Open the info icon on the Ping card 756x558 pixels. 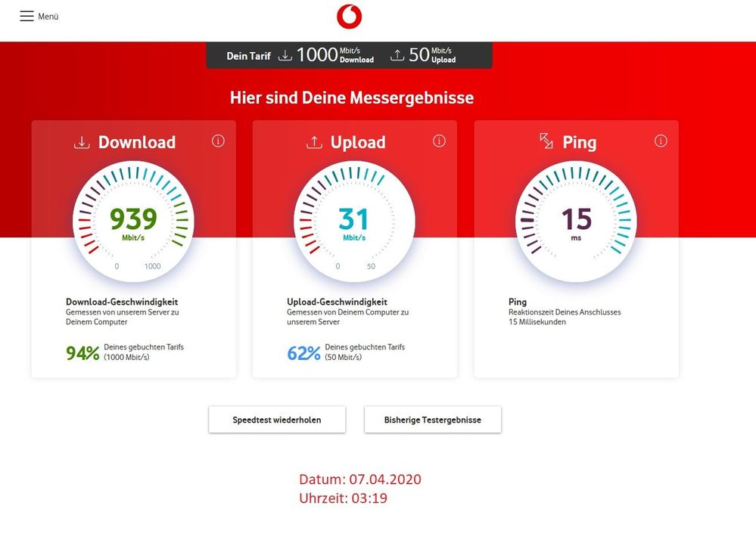point(661,141)
